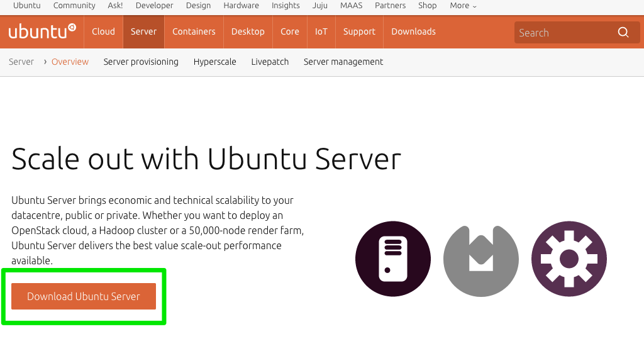Open the Downloads navigation tab

pos(413,31)
